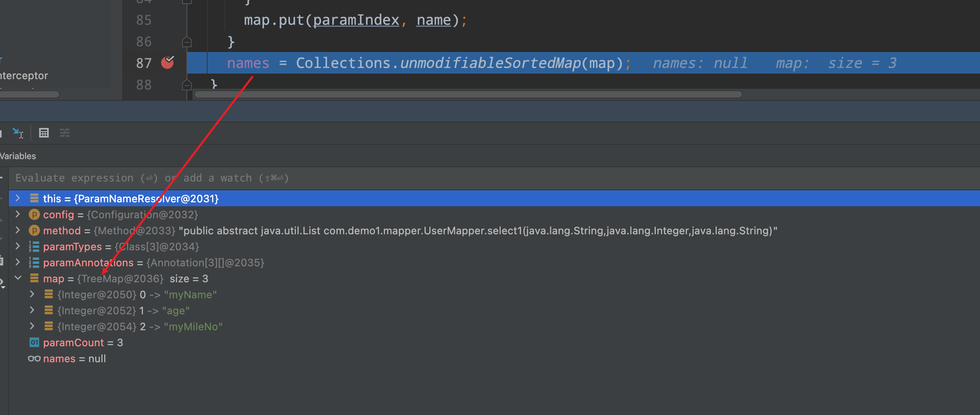The height and width of the screenshot is (415, 980).
Task: Click the underlined paramIndex variable in code
Action: click(x=356, y=20)
